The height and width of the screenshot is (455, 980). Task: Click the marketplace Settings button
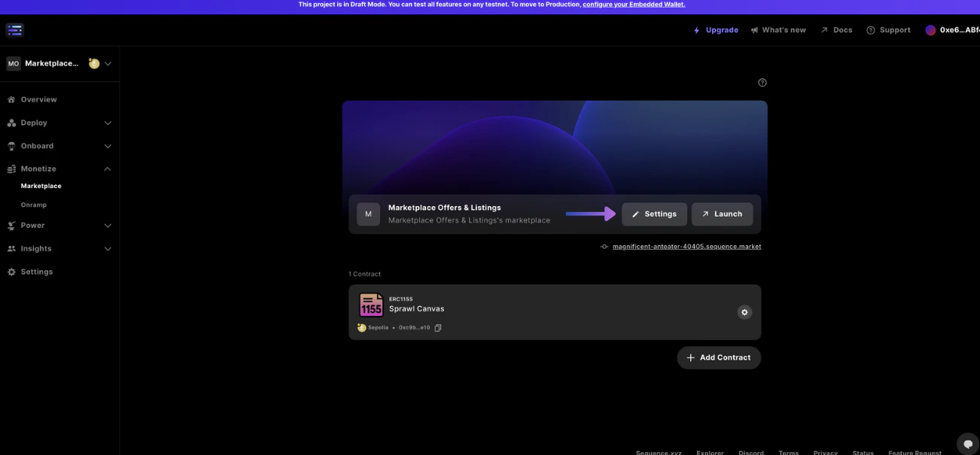click(654, 214)
